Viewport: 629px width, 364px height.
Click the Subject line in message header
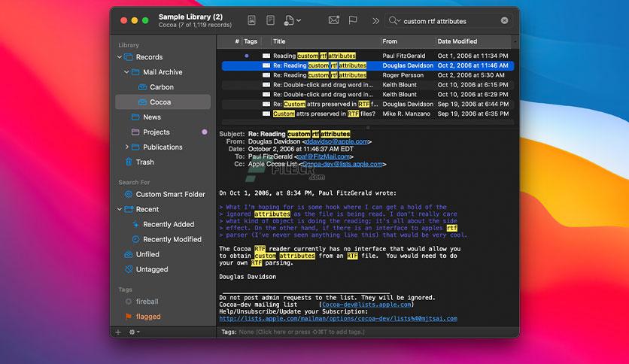285,134
